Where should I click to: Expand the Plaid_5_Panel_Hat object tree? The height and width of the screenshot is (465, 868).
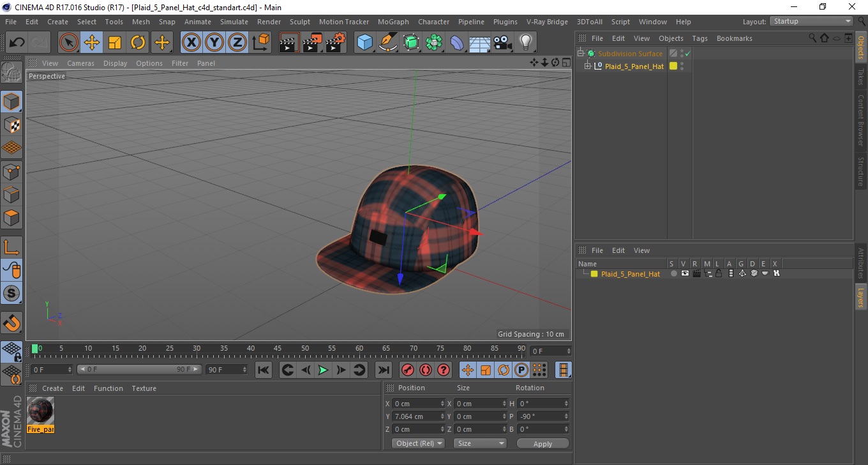(x=588, y=66)
